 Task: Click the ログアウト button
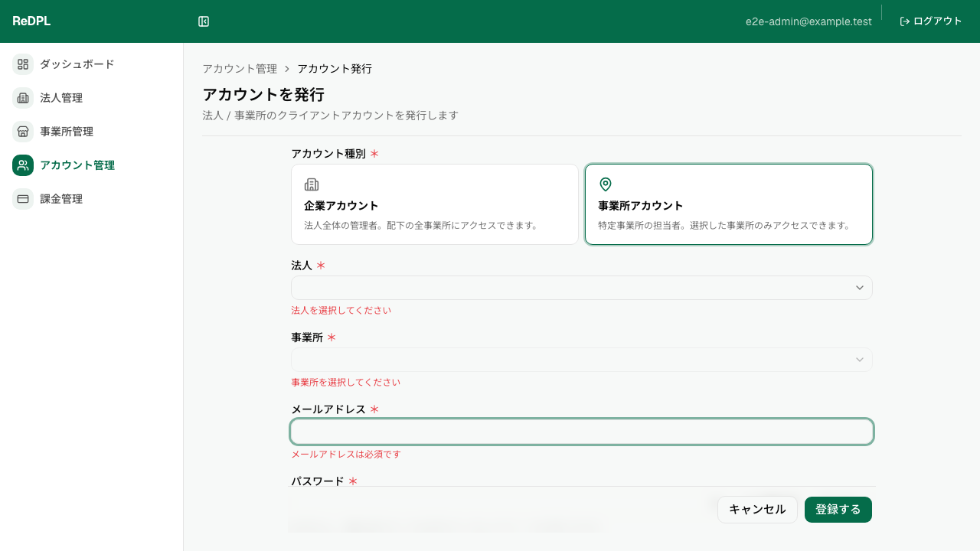(931, 21)
